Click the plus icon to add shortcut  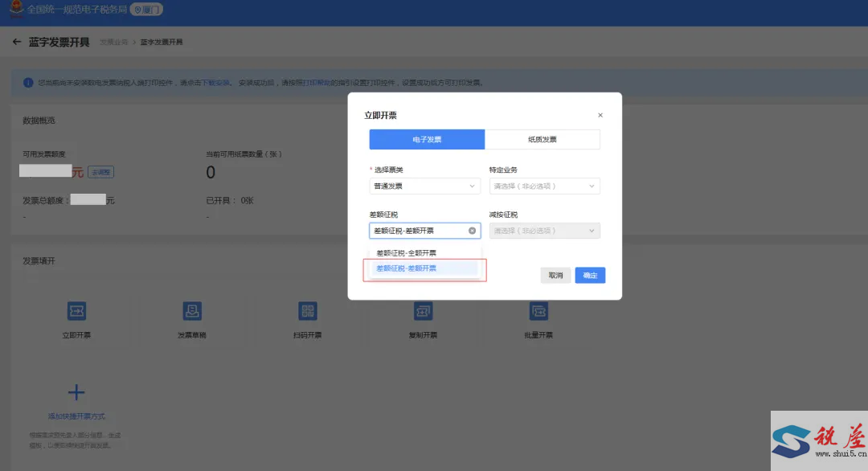[76, 392]
